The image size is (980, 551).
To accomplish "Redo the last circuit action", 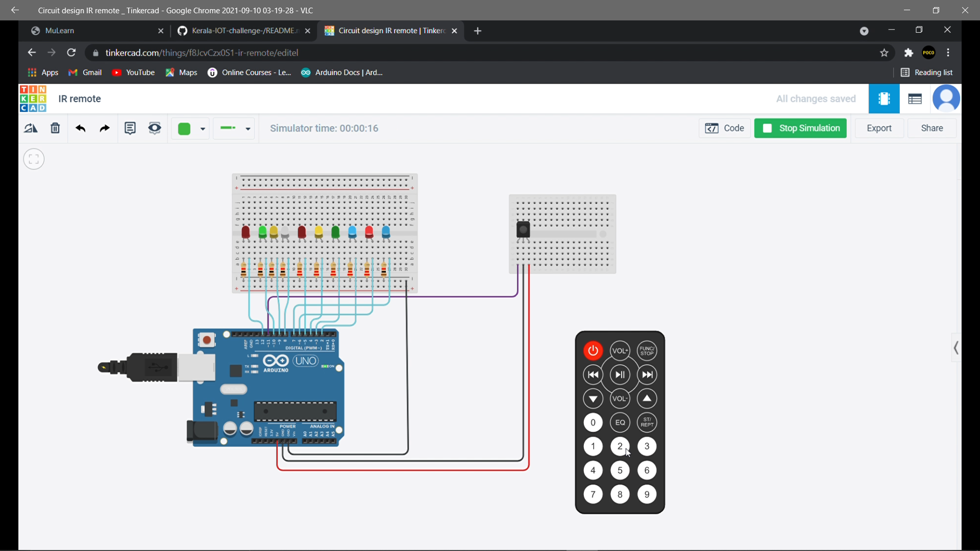I will point(104,128).
